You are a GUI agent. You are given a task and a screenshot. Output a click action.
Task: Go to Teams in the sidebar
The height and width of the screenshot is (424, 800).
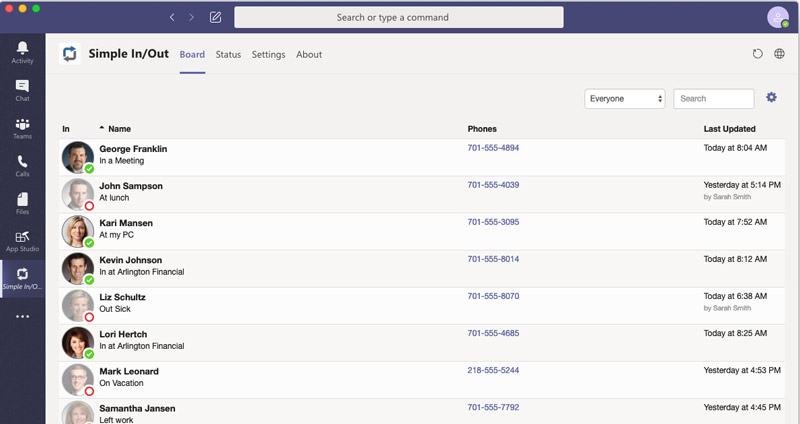[x=22, y=128]
